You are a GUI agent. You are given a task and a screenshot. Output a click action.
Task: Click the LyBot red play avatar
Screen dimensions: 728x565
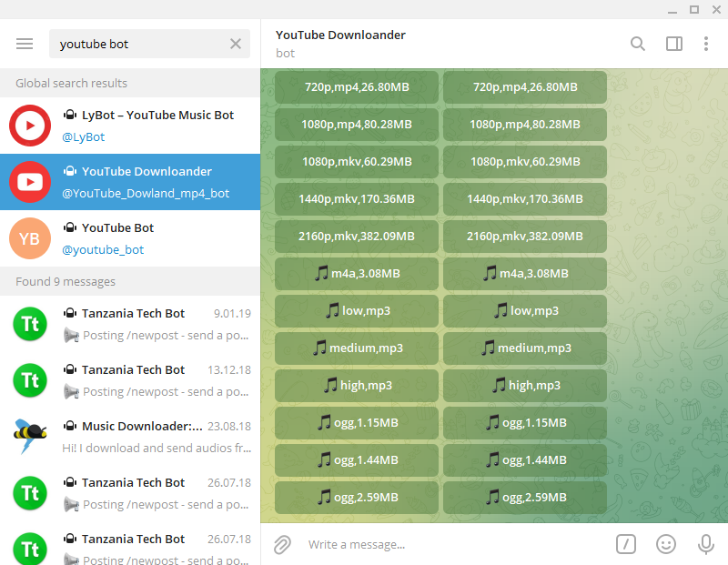[x=30, y=126]
